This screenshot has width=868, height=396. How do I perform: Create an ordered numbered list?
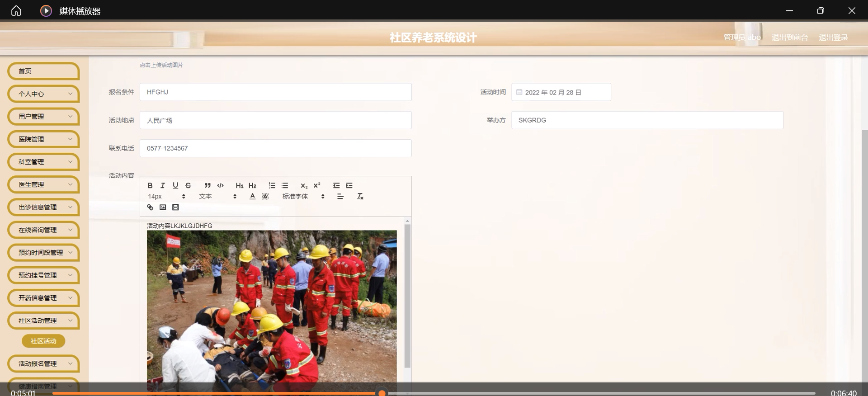272,185
